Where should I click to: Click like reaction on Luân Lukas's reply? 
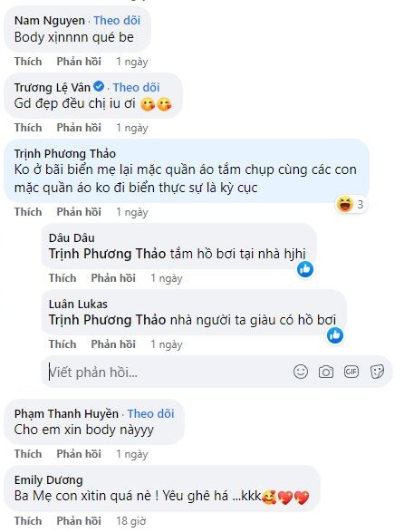pyautogui.click(x=335, y=335)
